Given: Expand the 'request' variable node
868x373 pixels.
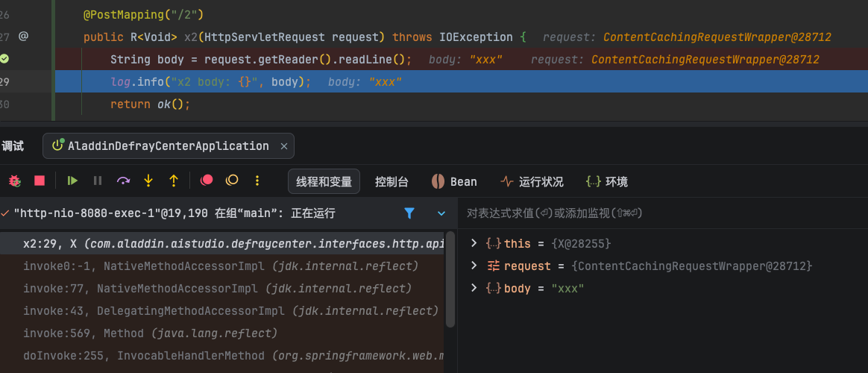Looking at the screenshot, I should (x=474, y=266).
